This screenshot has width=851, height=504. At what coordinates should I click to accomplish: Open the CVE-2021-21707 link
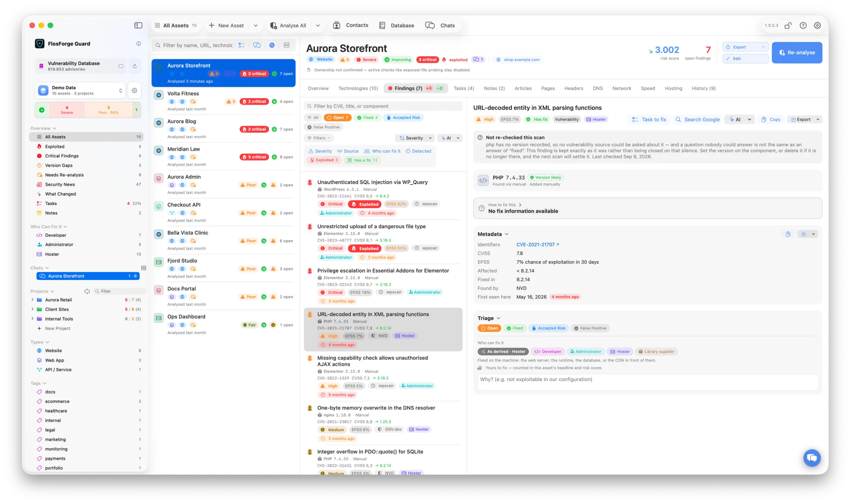click(x=537, y=245)
